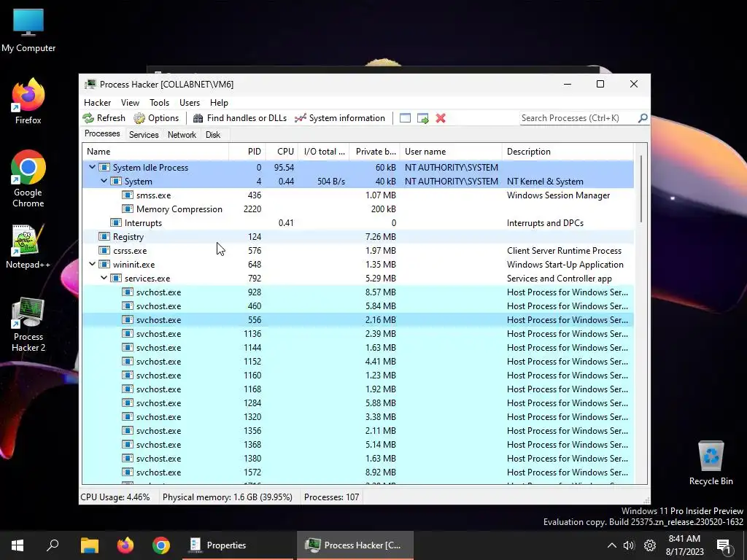Open the View menu
The height and width of the screenshot is (560, 747).
130,102
